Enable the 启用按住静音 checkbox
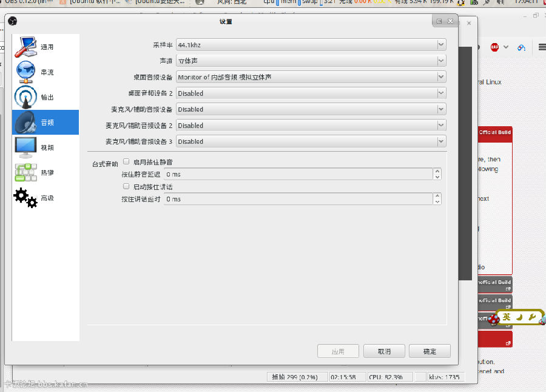Viewport: 546px width, 392px height. coord(127,162)
